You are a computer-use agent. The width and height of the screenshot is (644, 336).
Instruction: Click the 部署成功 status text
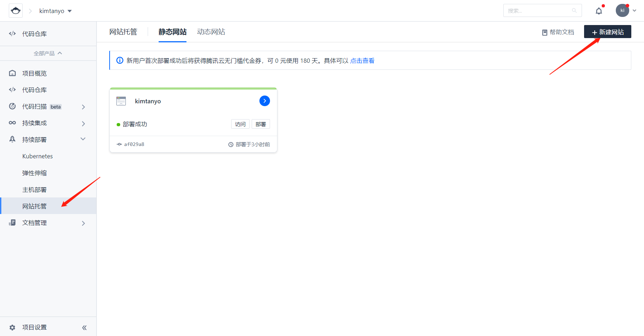coord(135,124)
